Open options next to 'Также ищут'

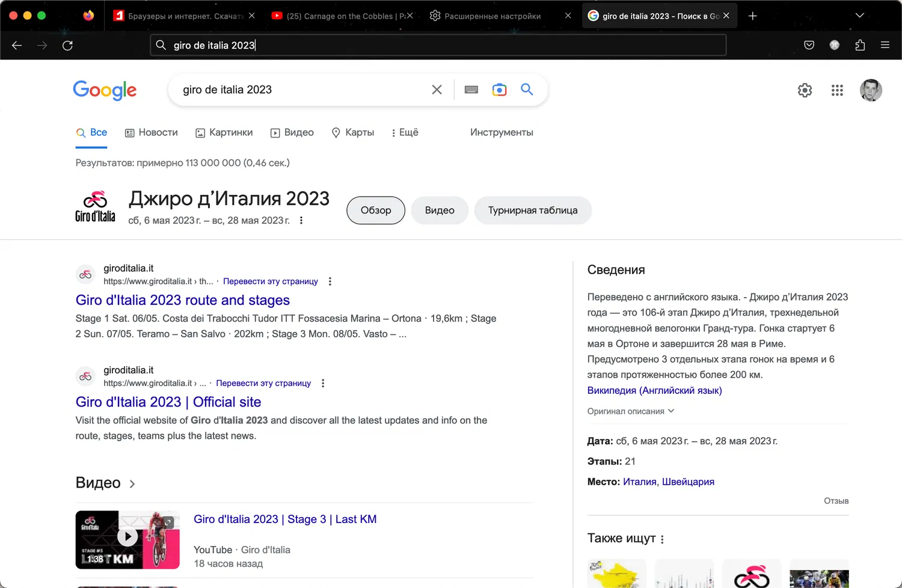pos(662,539)
